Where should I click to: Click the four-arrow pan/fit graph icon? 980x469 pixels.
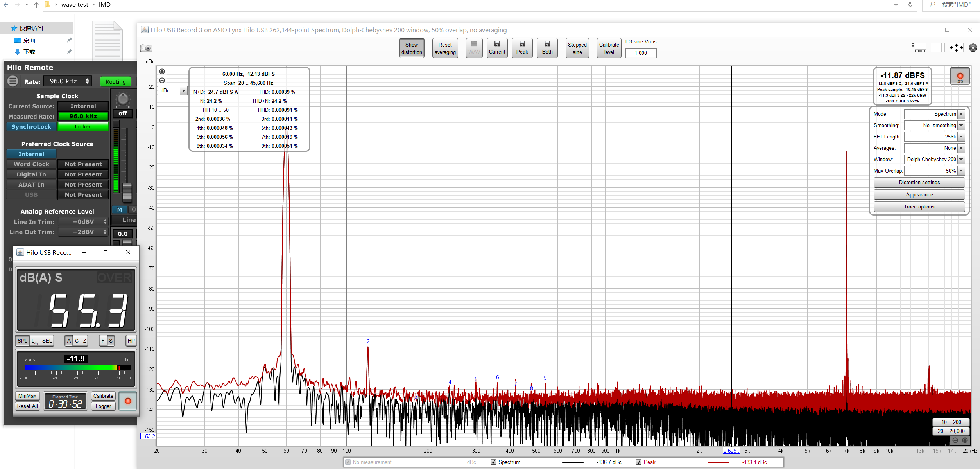pos(956,48)
